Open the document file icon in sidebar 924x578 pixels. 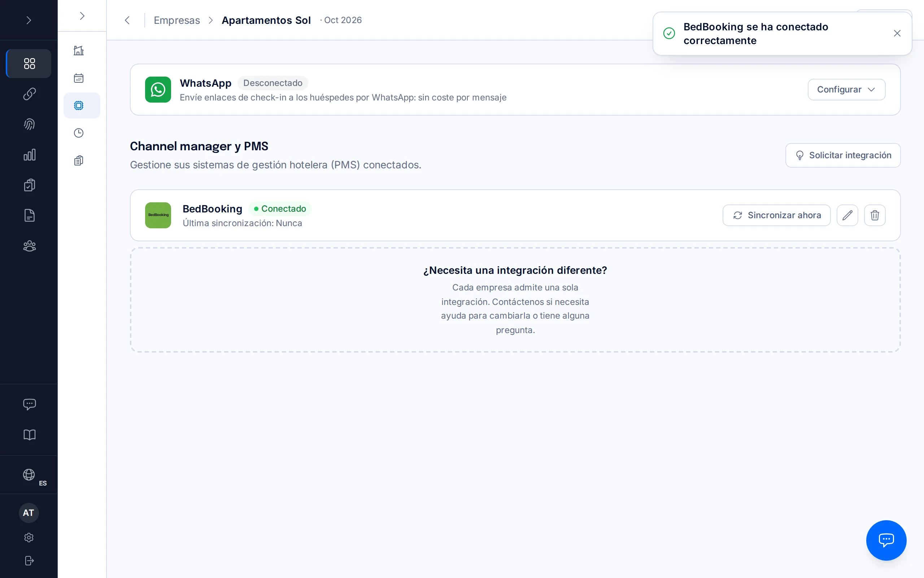tap(29, 216)
